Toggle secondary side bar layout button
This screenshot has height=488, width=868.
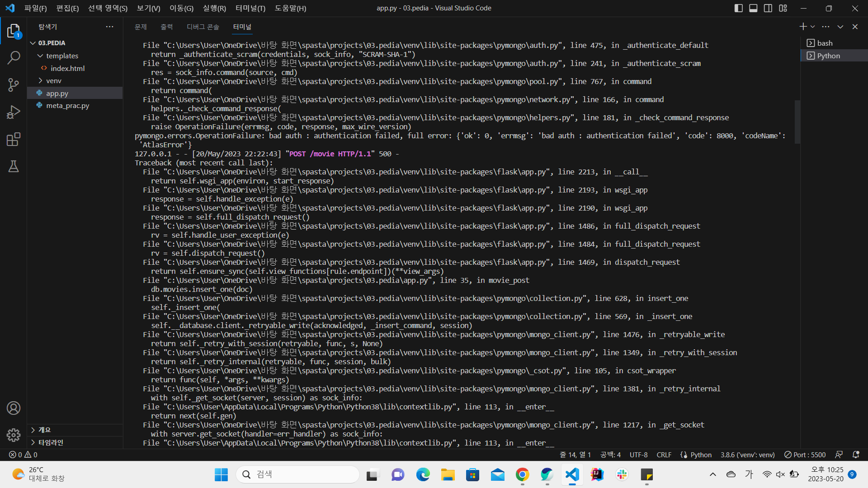[768, 8]
